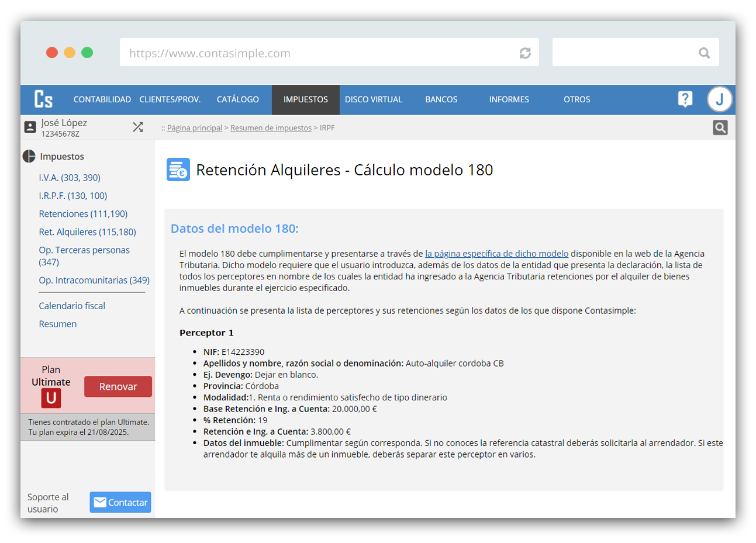Open the CONTABILIDAD menu

[x=102, y=99]
